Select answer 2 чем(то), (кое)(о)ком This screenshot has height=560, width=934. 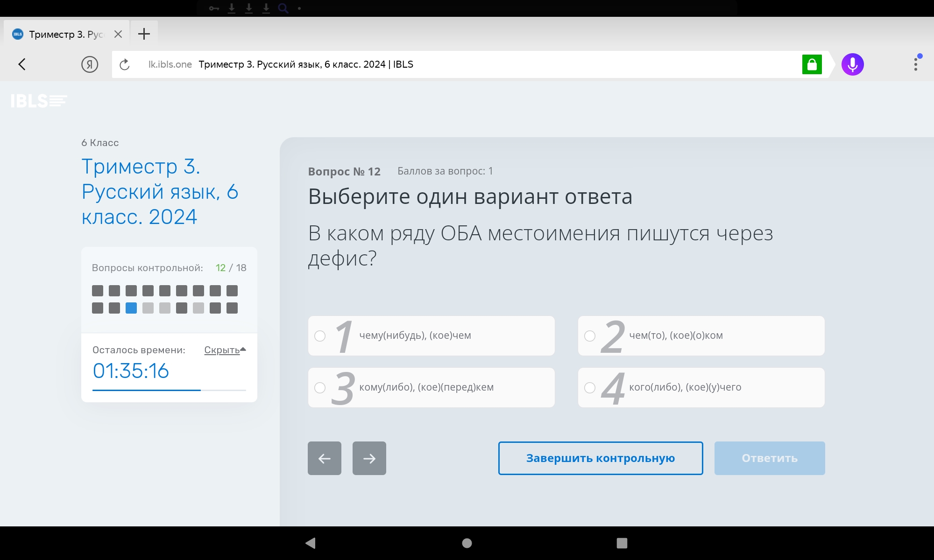coord(701,336)
